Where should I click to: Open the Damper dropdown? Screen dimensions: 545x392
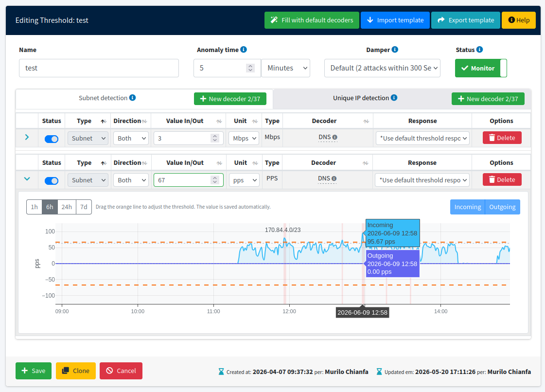click(382, 68)
